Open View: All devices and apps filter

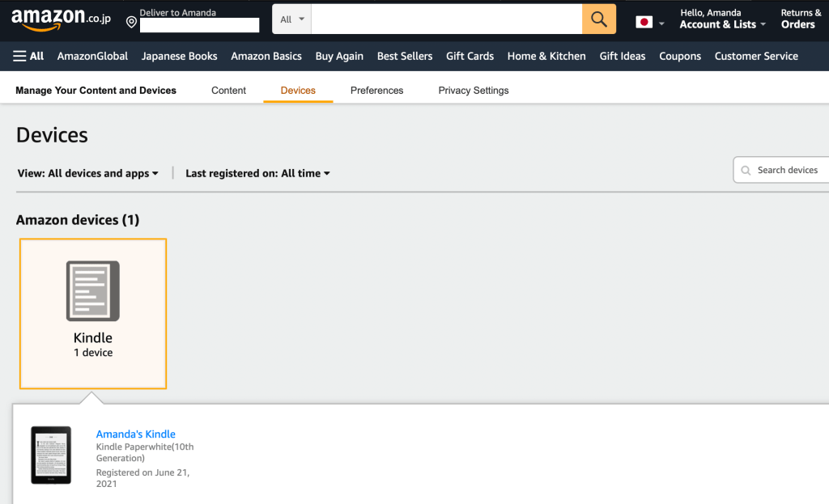coord(87,173)
